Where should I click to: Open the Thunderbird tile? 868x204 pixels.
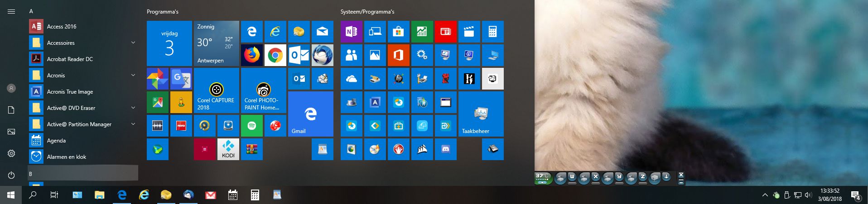[x=323, y=55]
